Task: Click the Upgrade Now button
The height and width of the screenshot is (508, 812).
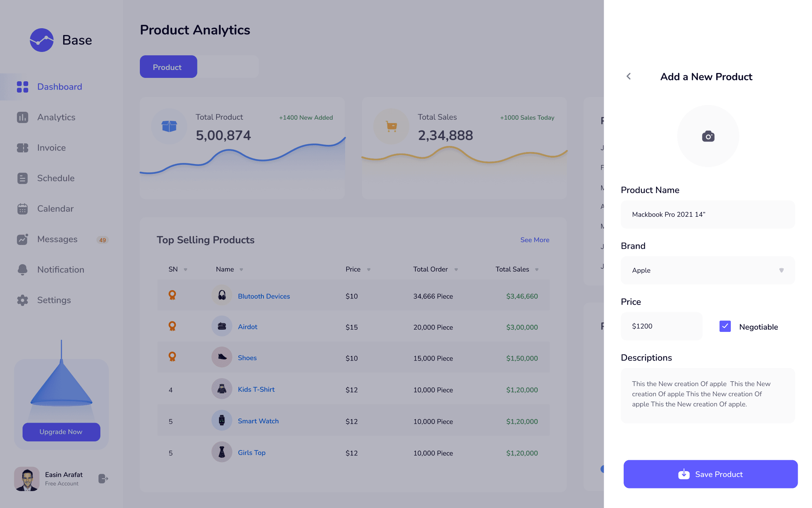Action: [x=61, y=432]
